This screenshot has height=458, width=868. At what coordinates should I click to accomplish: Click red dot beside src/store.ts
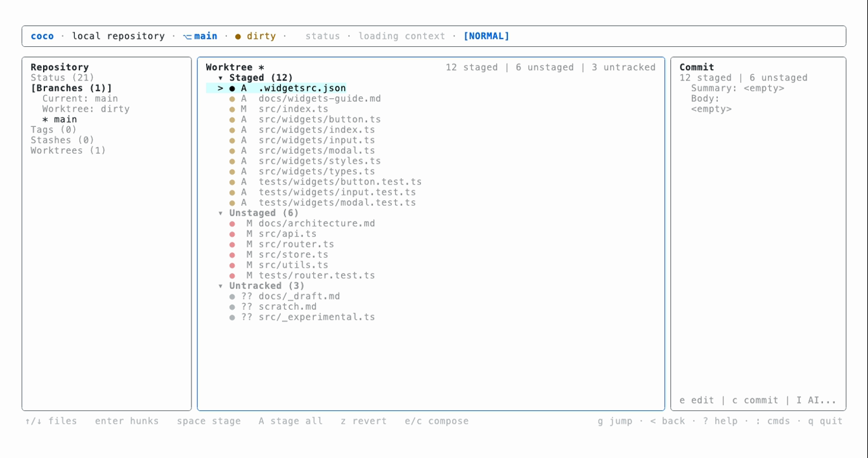(x=232, y=255)
